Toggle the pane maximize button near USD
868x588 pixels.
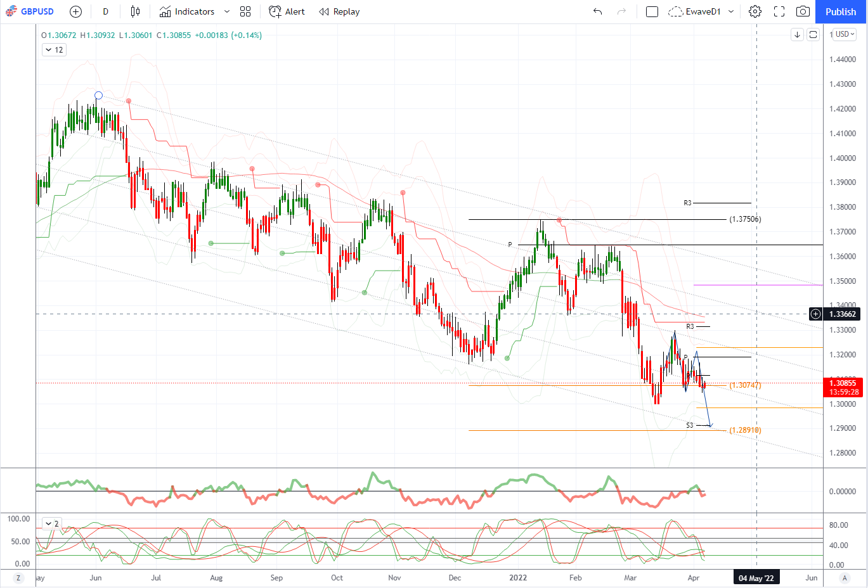click(x=813, y=35)
